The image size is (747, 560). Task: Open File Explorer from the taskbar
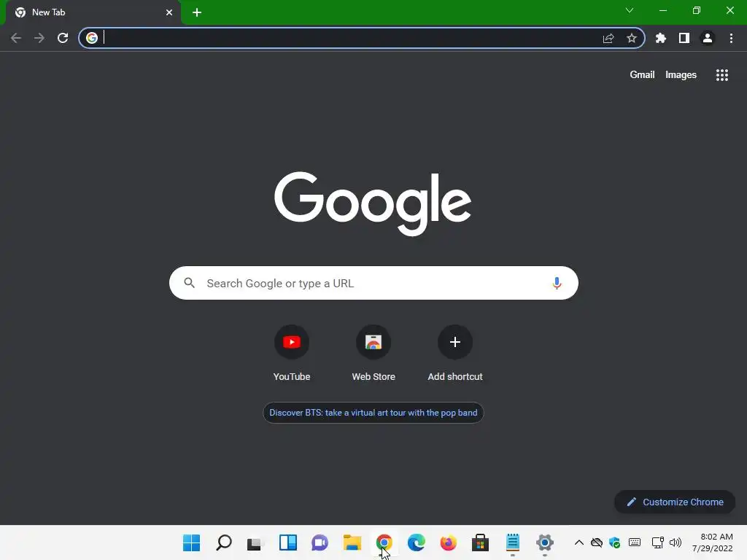[352, 542]
